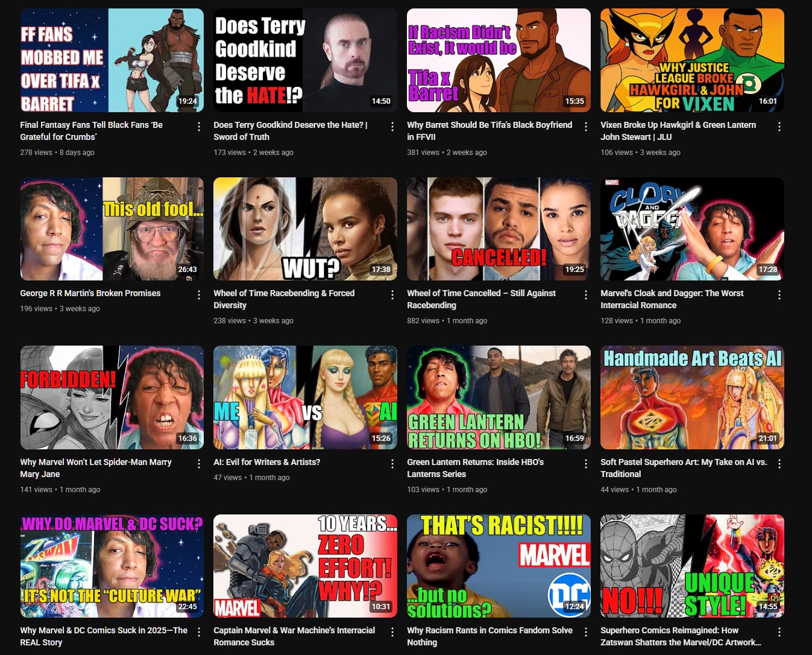This screenshot has height=655, width=812.
Task: Click '141 views • 1 month ago' text
Action: (60, 490)
